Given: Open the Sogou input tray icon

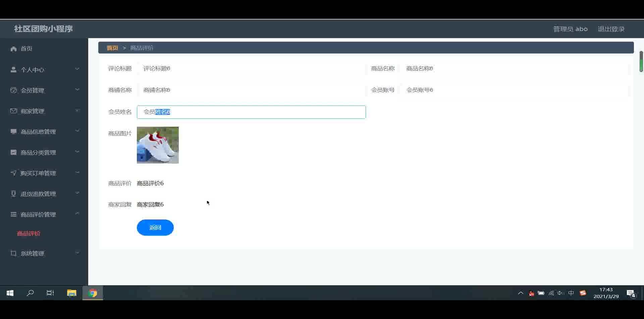Looking at the screenshot, I should tap(583, 293).
